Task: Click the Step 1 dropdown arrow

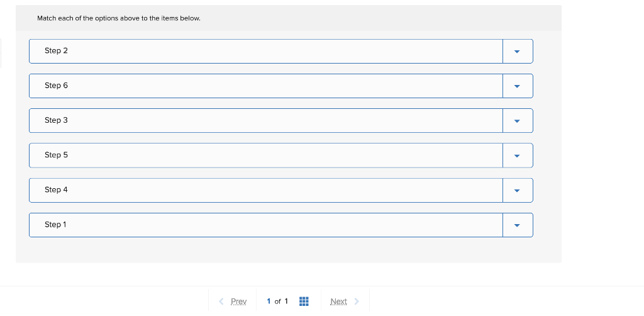Action: (517, 225)
